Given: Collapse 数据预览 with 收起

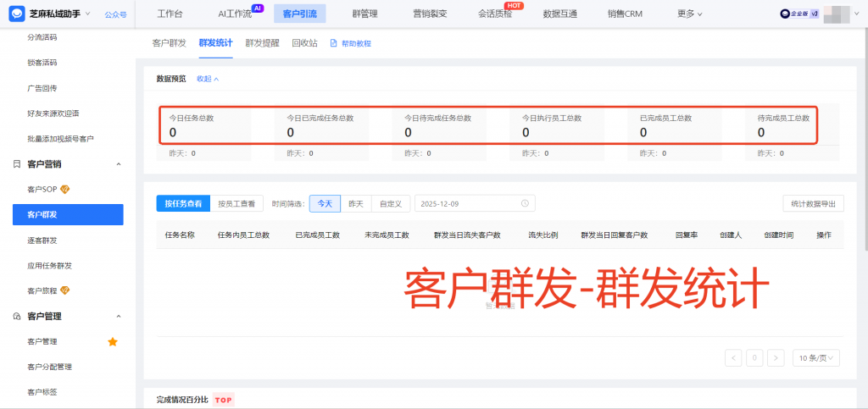Looking at the screenshot, I should (x=209, y=79).
